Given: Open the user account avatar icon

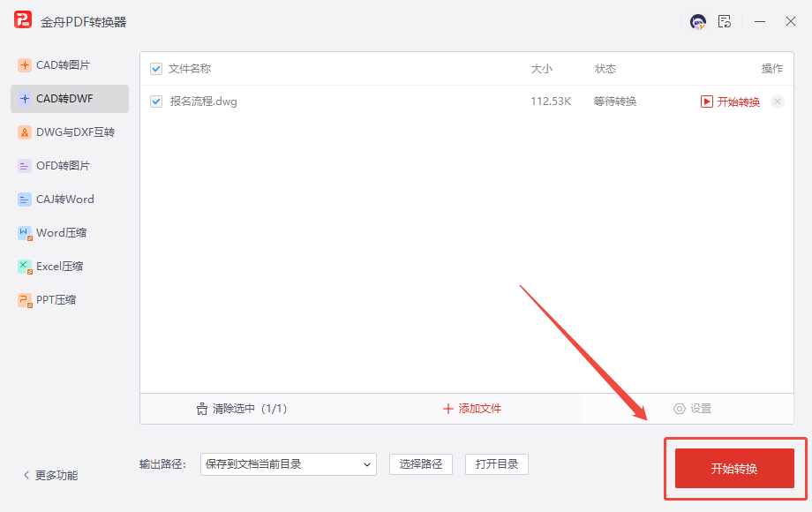Looking at the screenshot, I should coord(698,22).
